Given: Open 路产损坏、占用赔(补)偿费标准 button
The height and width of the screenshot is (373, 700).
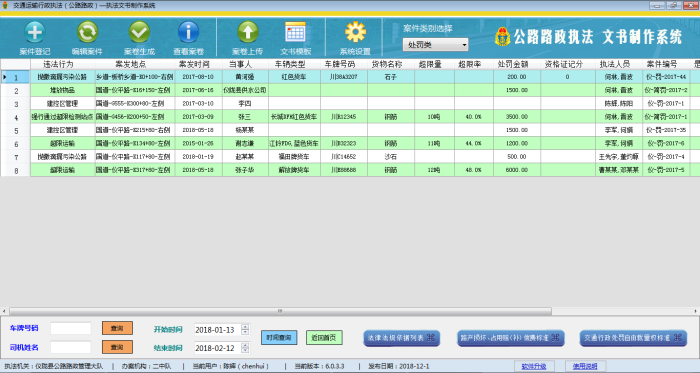Looking at the screenshot, I should coord(510,338).
